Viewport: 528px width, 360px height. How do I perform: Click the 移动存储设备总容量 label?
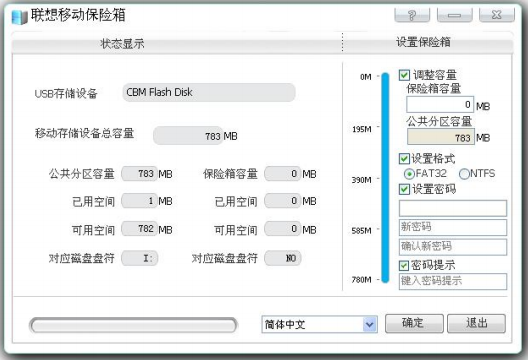[85, 133]
